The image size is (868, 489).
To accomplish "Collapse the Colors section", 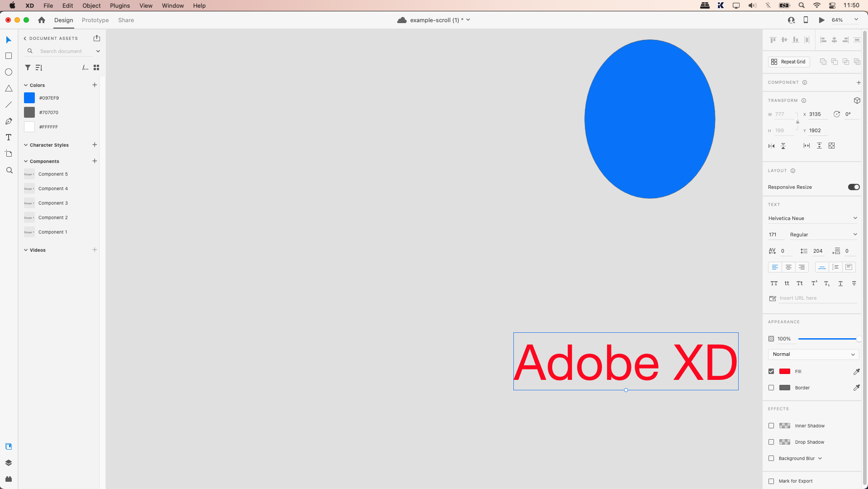I will (26, 85).
